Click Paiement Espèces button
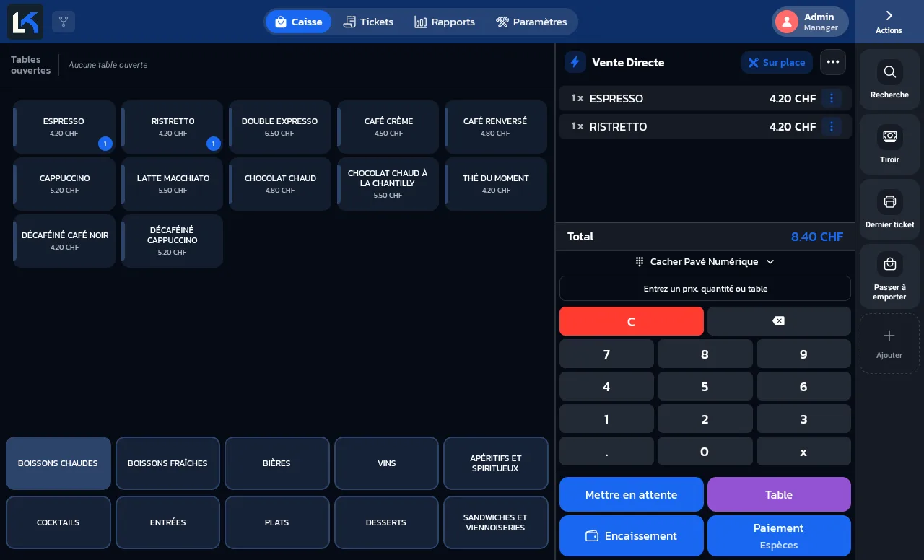Viewport: 924px width, 560px height. [779, 535]
